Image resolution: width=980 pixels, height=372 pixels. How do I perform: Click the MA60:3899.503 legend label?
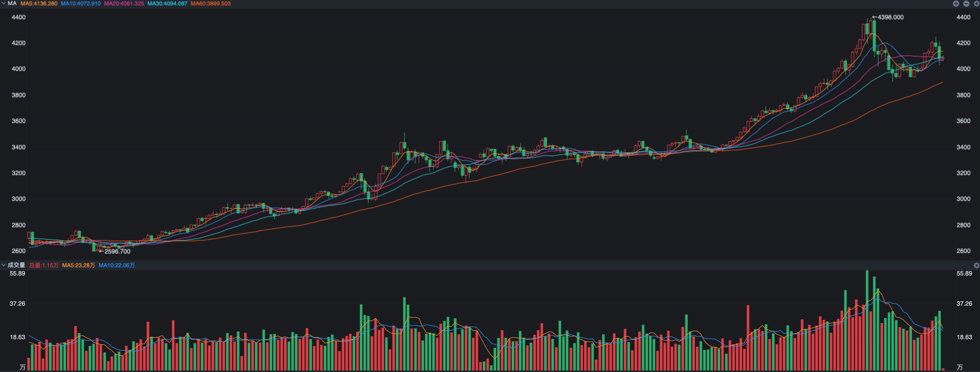[x=210, y=3]
